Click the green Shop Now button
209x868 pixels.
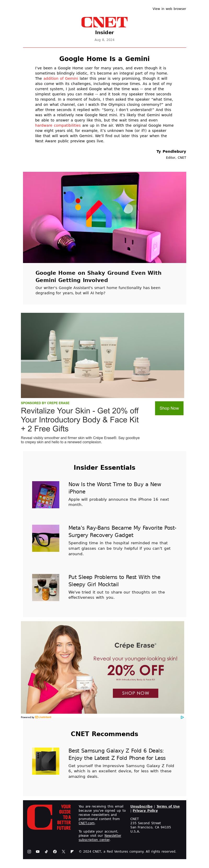(169, 408)
